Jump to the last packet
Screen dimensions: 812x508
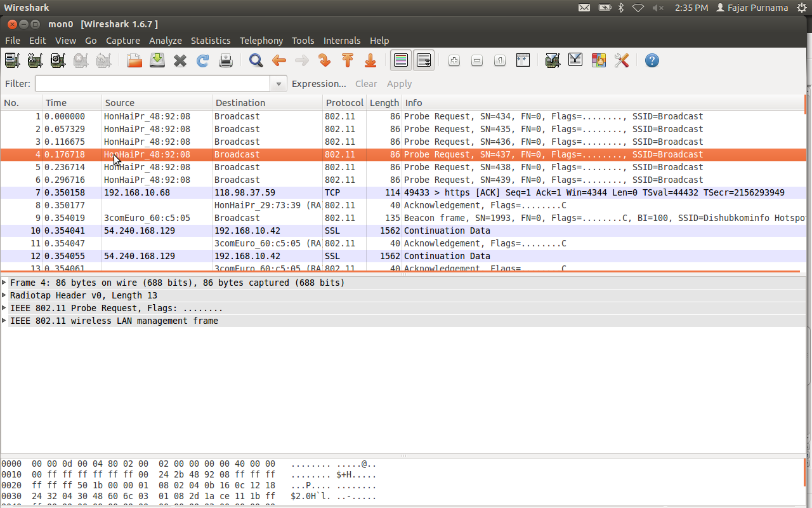coord(370,60)
